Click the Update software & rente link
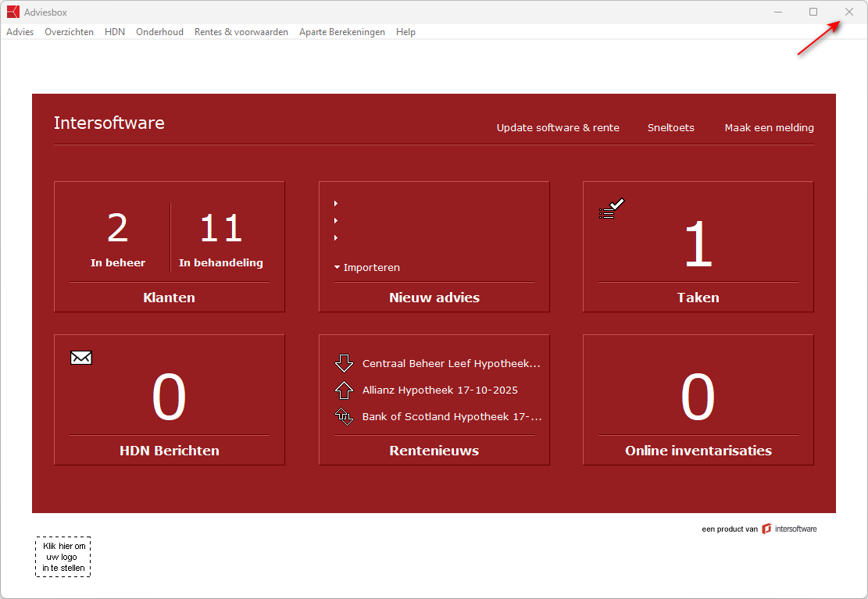 (558, 128)
